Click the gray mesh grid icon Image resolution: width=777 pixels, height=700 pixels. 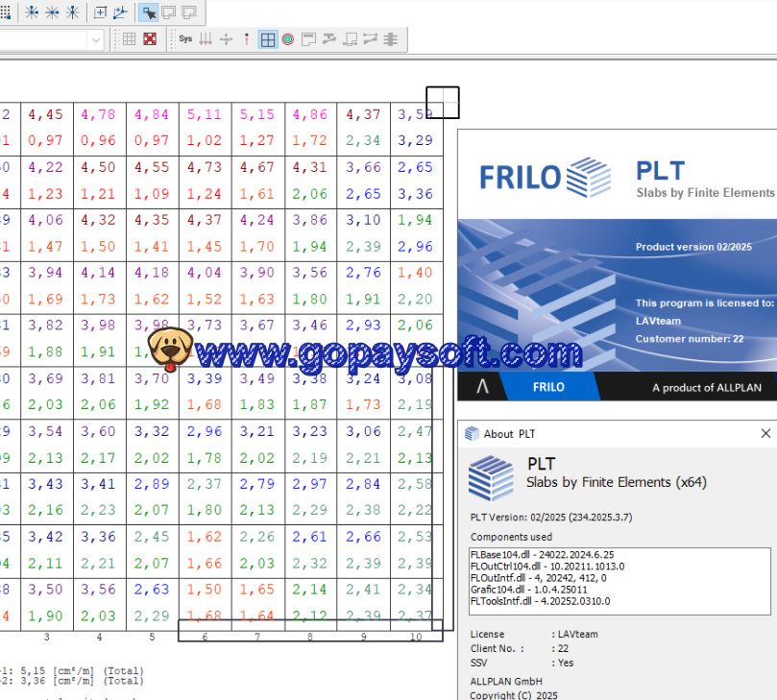tap(130, 39)
